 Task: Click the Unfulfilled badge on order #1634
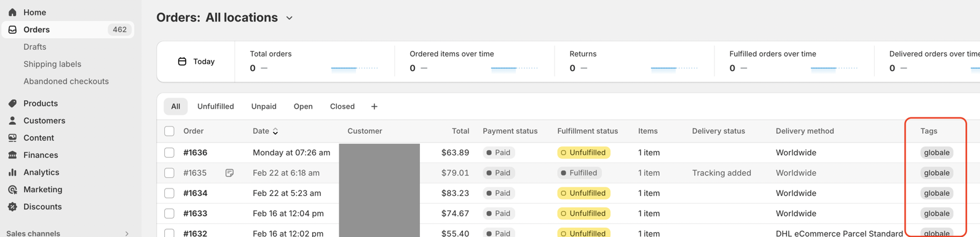[583, 193]
